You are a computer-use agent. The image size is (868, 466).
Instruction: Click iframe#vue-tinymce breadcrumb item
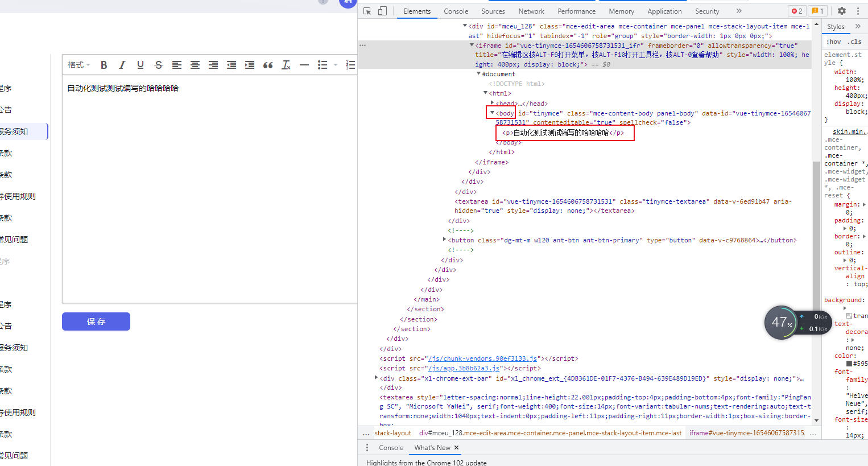pos(747,433)
